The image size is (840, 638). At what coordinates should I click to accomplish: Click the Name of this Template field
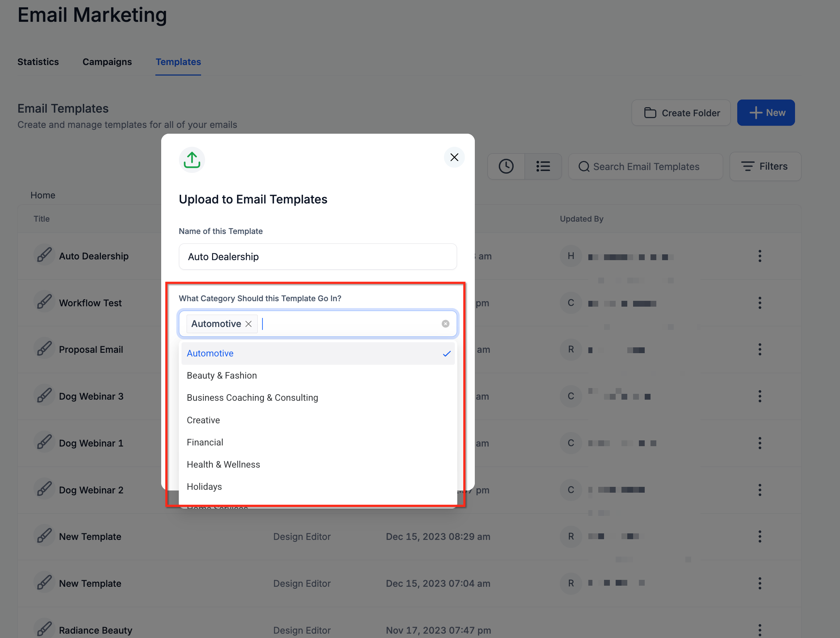(x=318, y=257)
